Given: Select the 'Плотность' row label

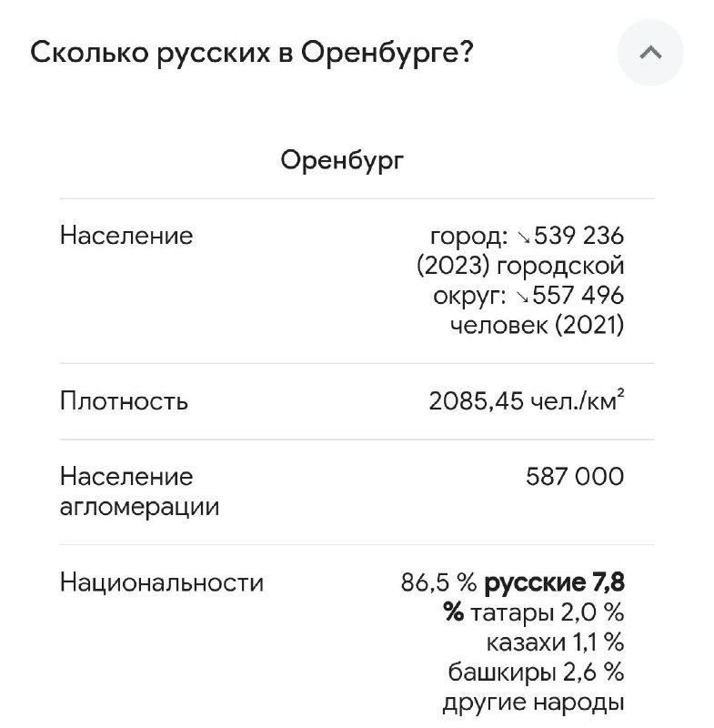Looking at the screenshot, I should click(124, 400).
